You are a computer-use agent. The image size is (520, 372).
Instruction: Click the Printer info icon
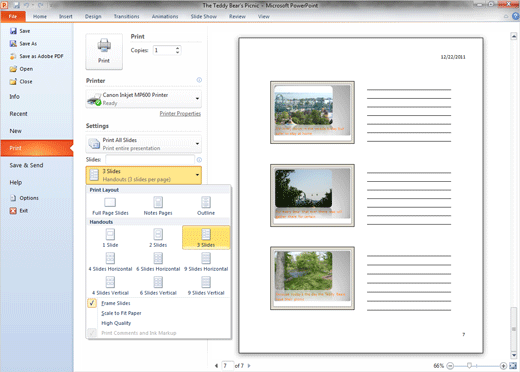point(199,80)
